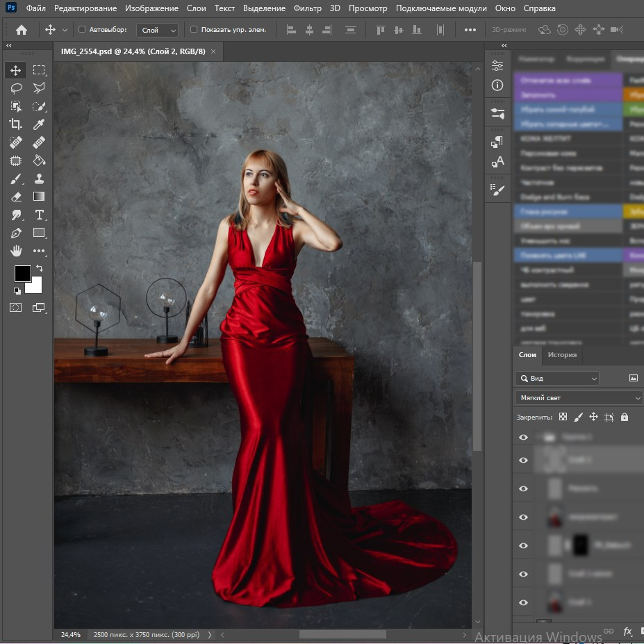644x644 pixels.
Task: Click the lock all layer icon
Action: [x=624, y=417]
